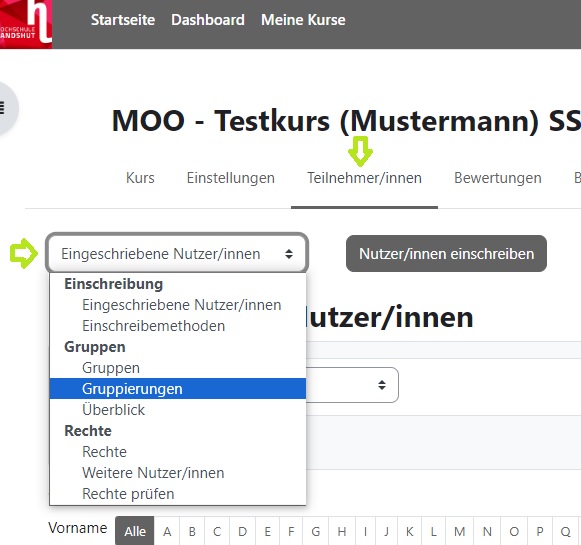The height and width of the screenshot is (545, 581).
Task: Go to Startseite in top navigation
Action: (x=123, y=20)
